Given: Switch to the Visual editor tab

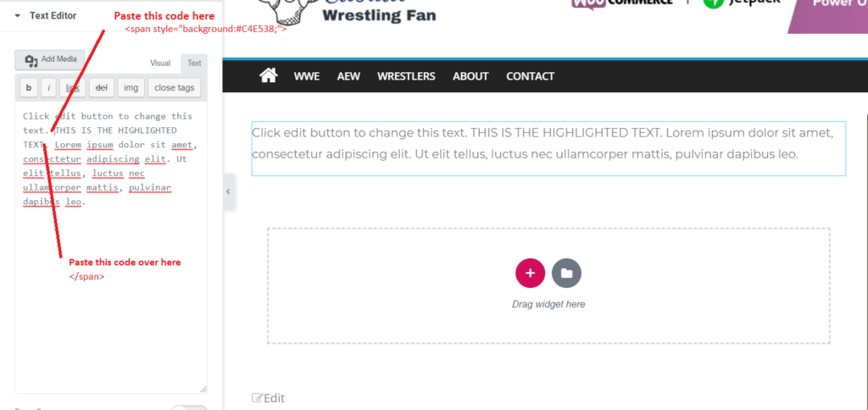Looking at the screenshot, I should pos(160,63).
